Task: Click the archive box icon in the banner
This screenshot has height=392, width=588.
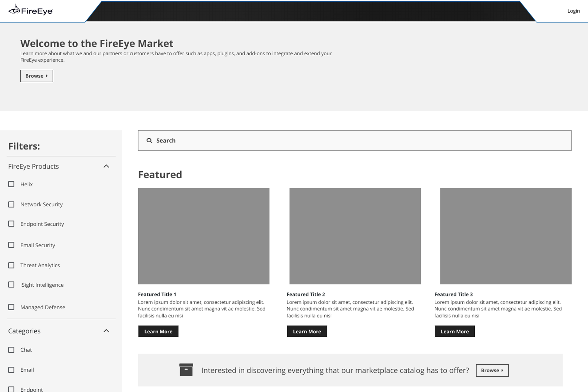Action: (x=186, y=370)
